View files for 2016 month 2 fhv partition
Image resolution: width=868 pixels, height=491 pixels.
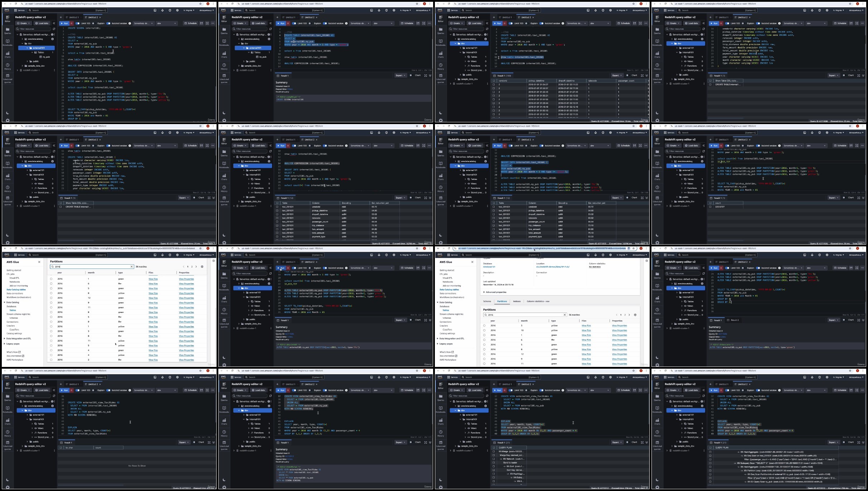click(153, 360)
